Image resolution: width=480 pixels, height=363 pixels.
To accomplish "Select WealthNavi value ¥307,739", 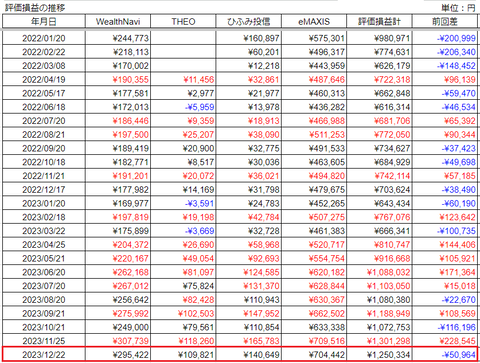I will coord(131,341).
